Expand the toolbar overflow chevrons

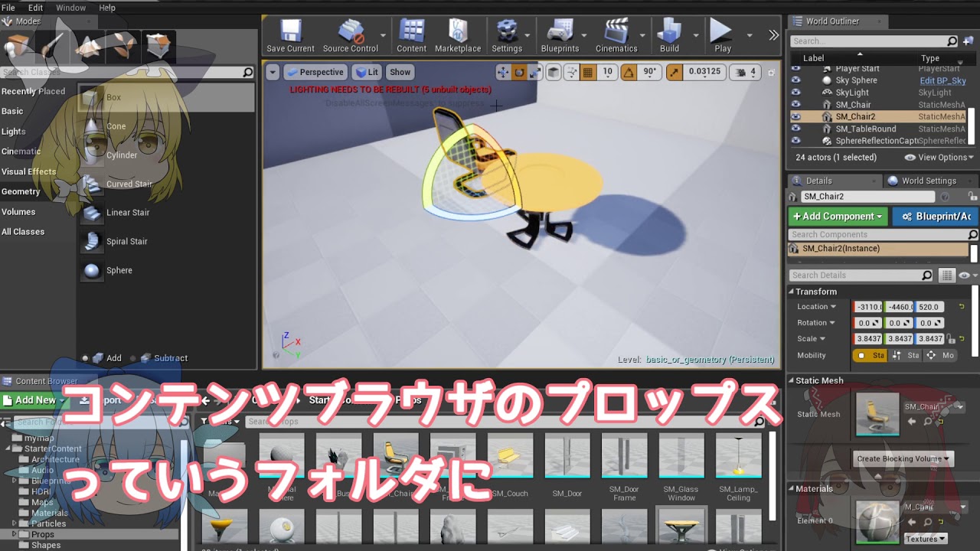pyautogui.click(x=773, y=35)
